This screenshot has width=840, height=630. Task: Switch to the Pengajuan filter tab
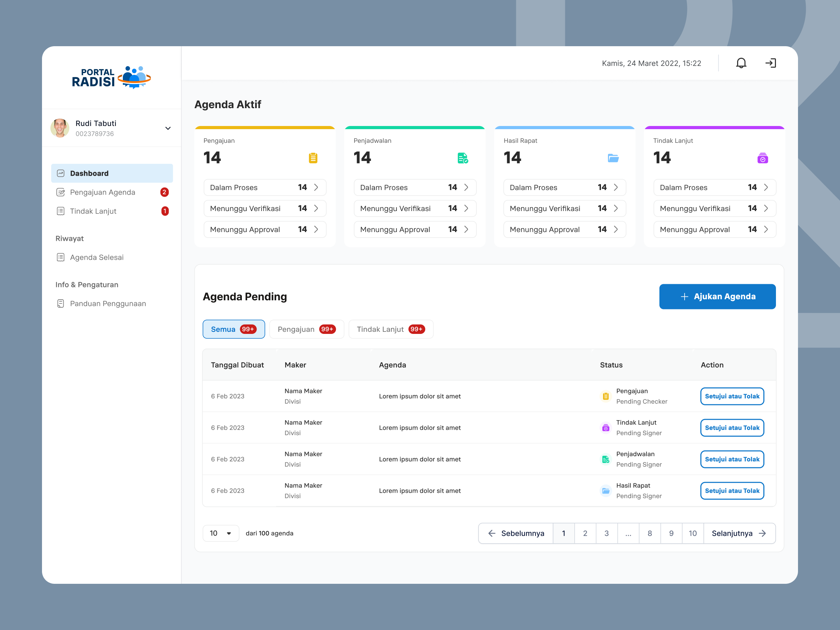(x=307, y=329)
